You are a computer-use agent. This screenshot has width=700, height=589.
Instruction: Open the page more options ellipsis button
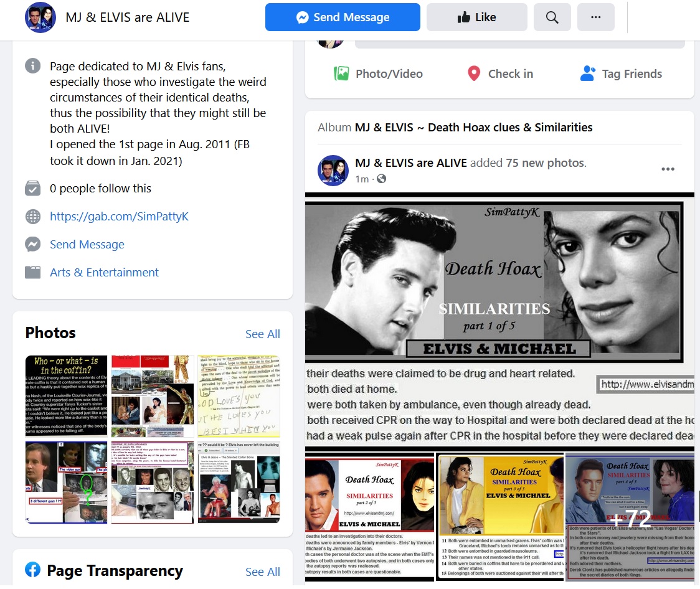tap(595, 17)
